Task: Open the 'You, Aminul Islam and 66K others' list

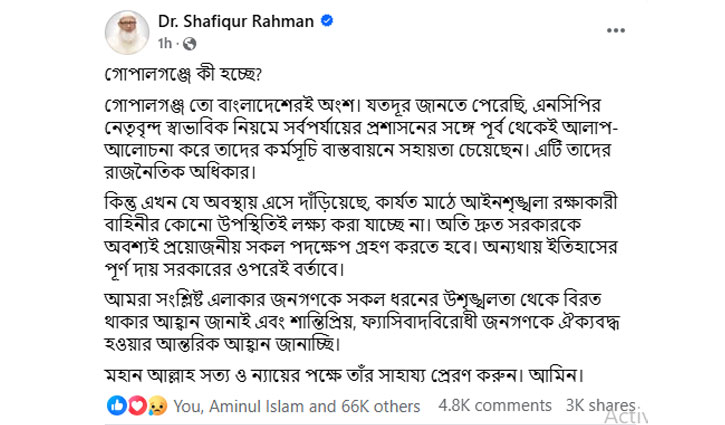Action: coord(284,405)
